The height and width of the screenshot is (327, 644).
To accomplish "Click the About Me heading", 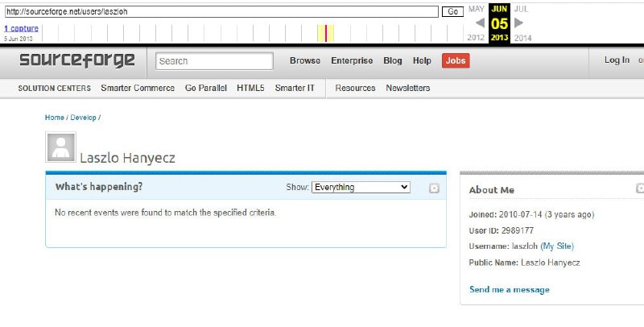I will (492, 190).
